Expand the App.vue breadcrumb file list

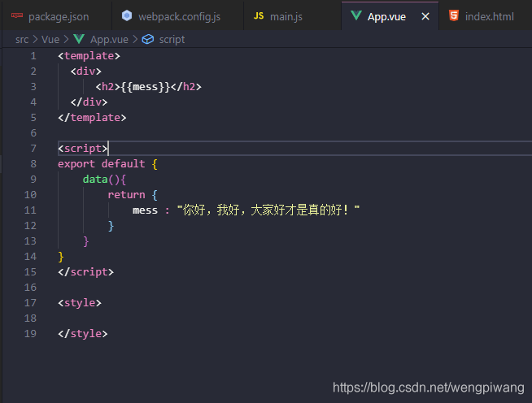click(110, 39)
